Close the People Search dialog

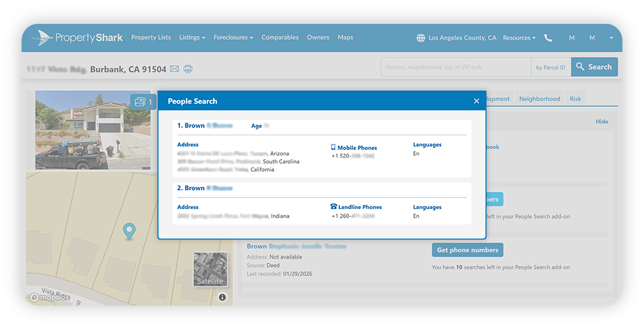(x=477, y=101)
